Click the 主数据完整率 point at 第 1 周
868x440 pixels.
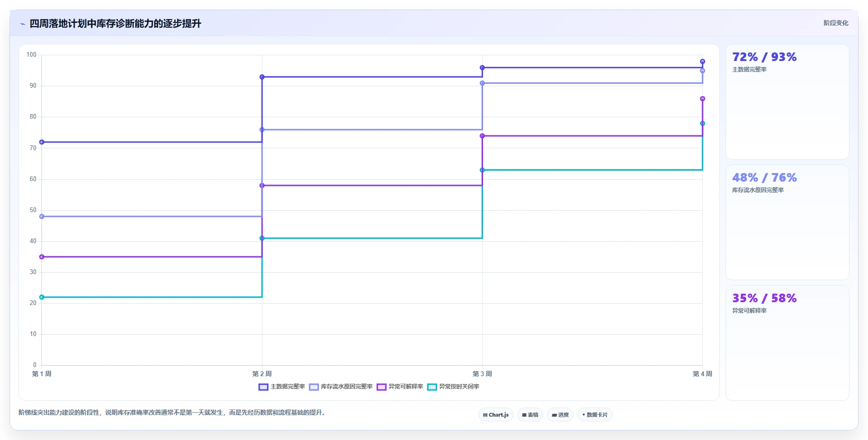coord(42,142)
